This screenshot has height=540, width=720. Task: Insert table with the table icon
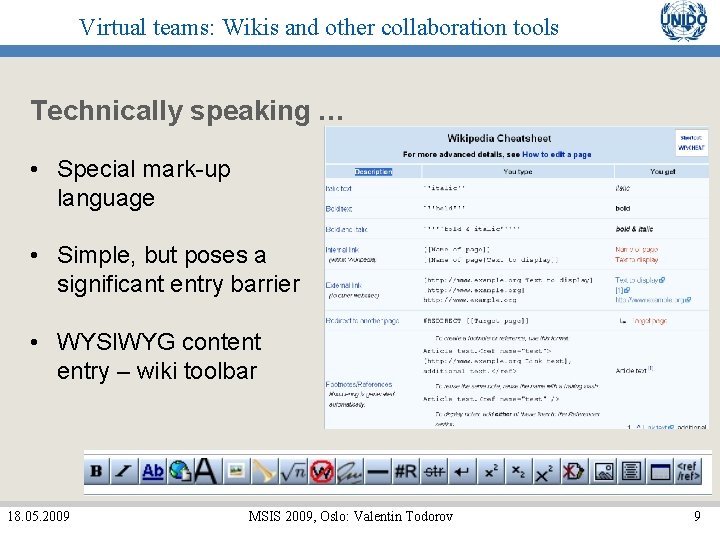(660, 471)
